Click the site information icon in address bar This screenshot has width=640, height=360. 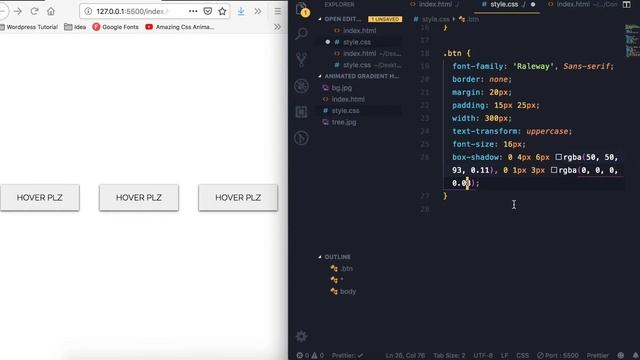point(88,11)
